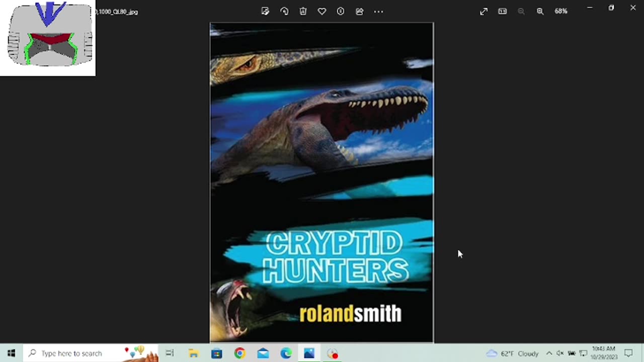Select the Photos app taskbar icon
The width and height of the screenshot is (644, 362).
(309, 353)
